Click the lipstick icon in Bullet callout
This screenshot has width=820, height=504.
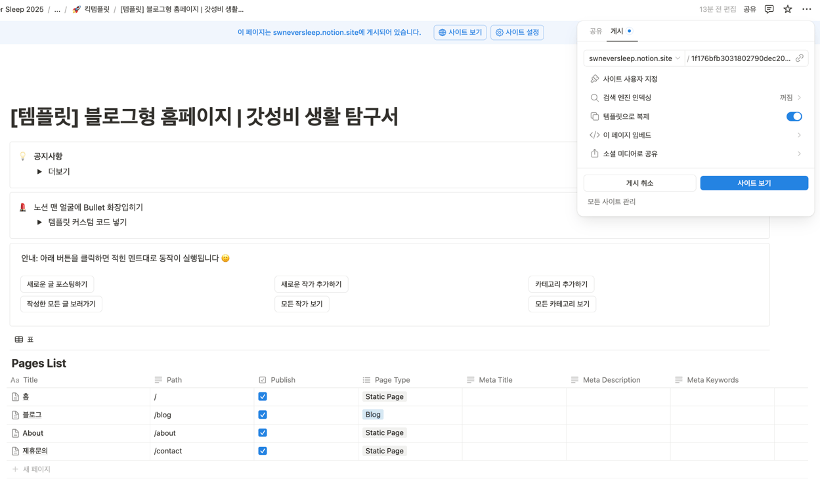(x=23, y=207)
